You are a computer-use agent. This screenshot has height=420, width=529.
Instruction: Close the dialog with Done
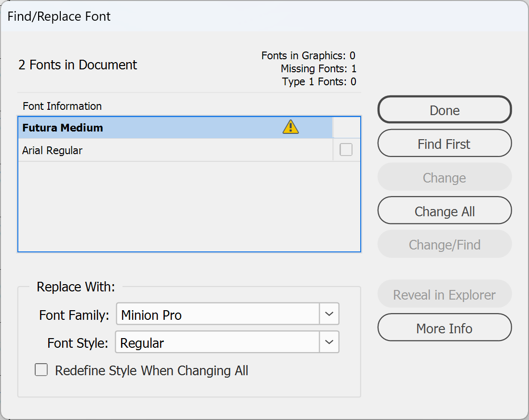click(x=444, y=110)
